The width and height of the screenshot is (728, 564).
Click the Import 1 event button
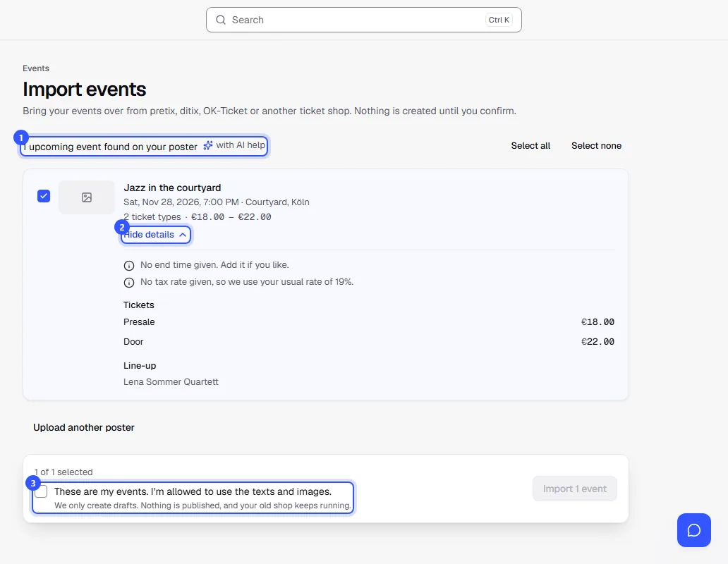pyautogui.click(x=574, y=489)
